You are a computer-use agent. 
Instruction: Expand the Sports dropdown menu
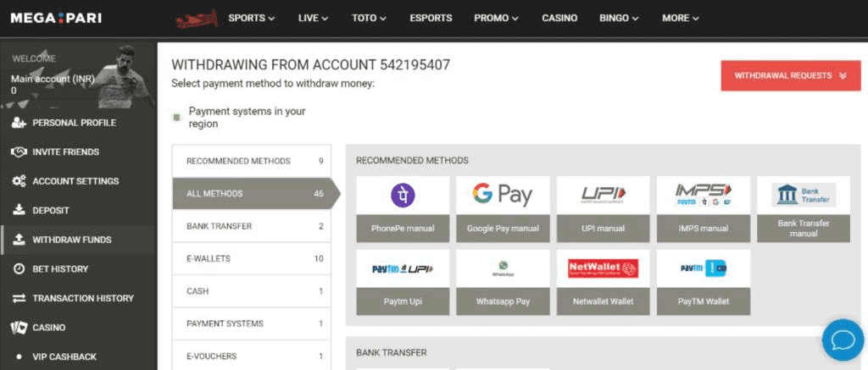pos(252,18)
